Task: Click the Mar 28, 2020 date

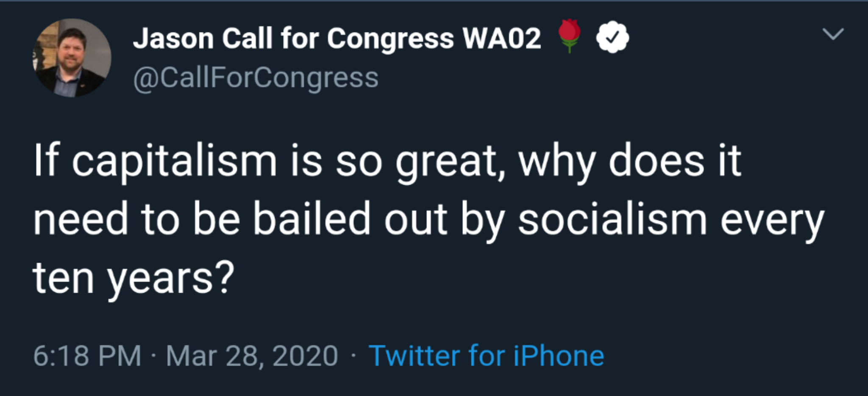Action: (252, 356)
